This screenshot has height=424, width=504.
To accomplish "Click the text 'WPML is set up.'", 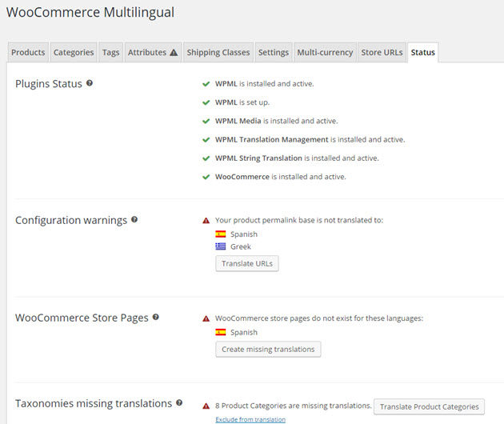I will tap(242, 102).
